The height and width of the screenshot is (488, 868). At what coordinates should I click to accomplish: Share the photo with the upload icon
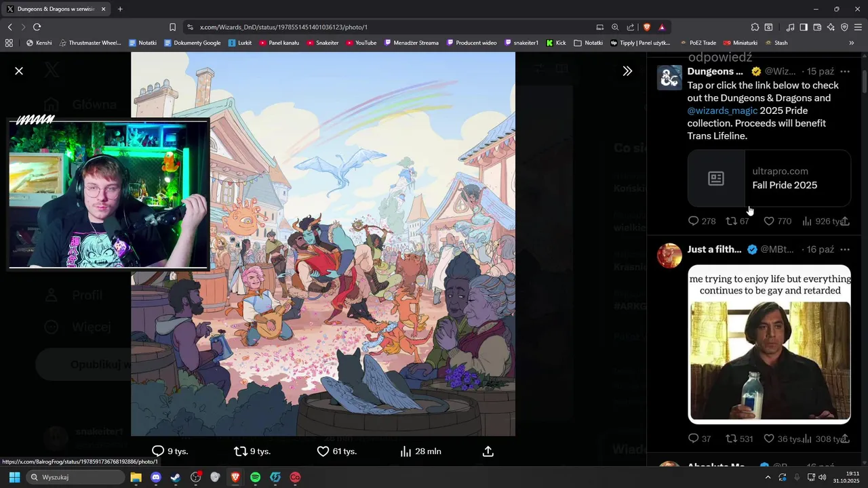point(488,451)
